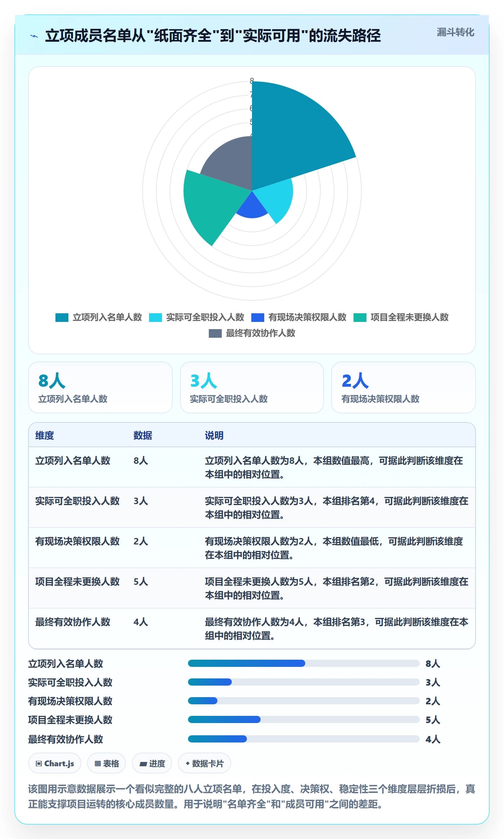
Task: Select the 2人 有现场决策权限人数 stat card
Action: (x=404, y=387)
